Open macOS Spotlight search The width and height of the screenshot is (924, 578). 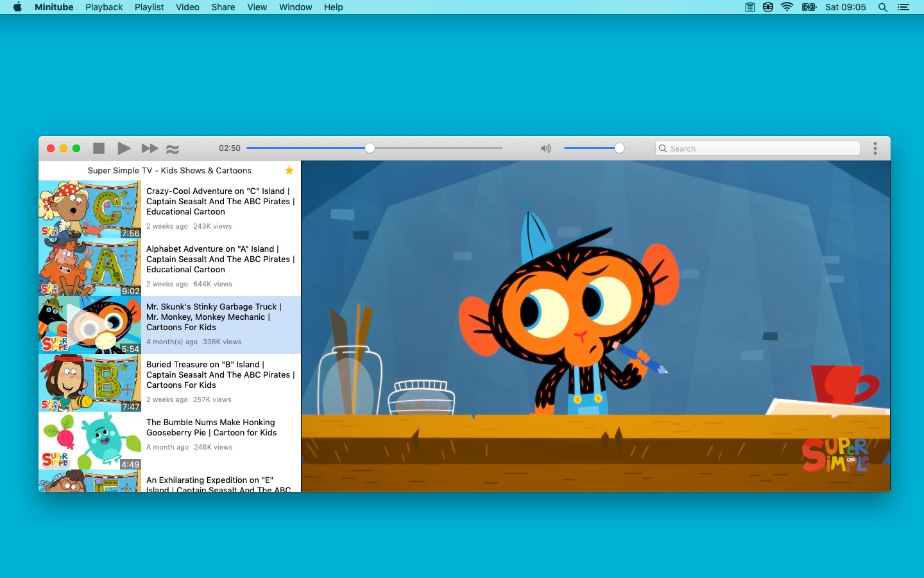tap(883, 7)
